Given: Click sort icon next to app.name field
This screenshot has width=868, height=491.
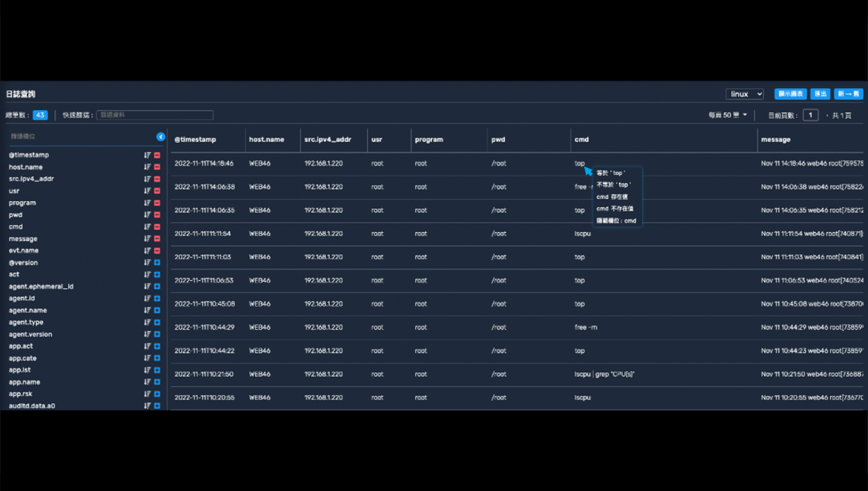Looking at the screenshot, I should (x=147, y=382).
